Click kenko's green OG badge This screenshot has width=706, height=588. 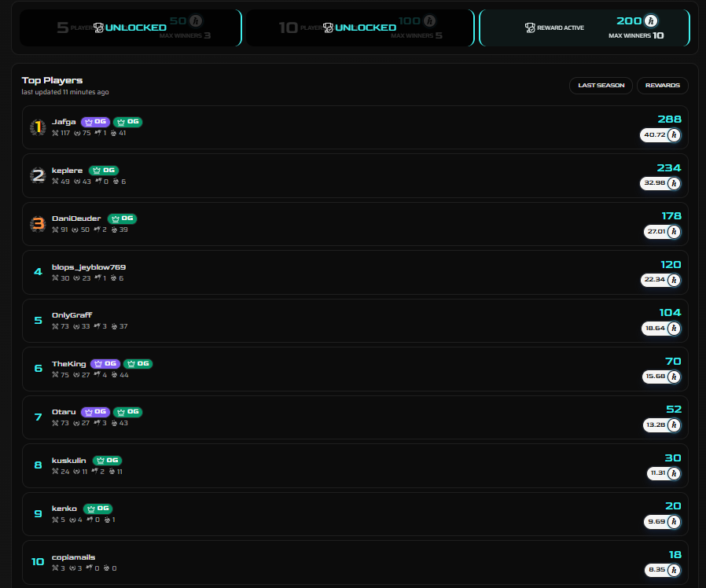(x=97, y=509)
